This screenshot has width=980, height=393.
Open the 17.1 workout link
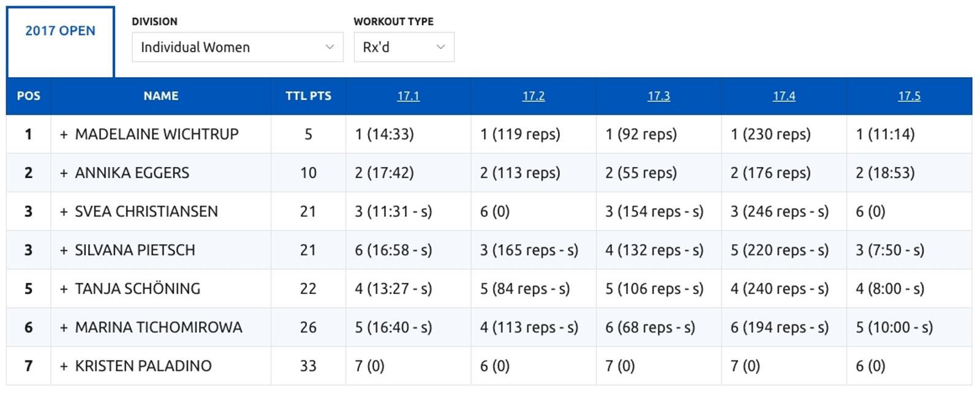click(x=408, y=96)
